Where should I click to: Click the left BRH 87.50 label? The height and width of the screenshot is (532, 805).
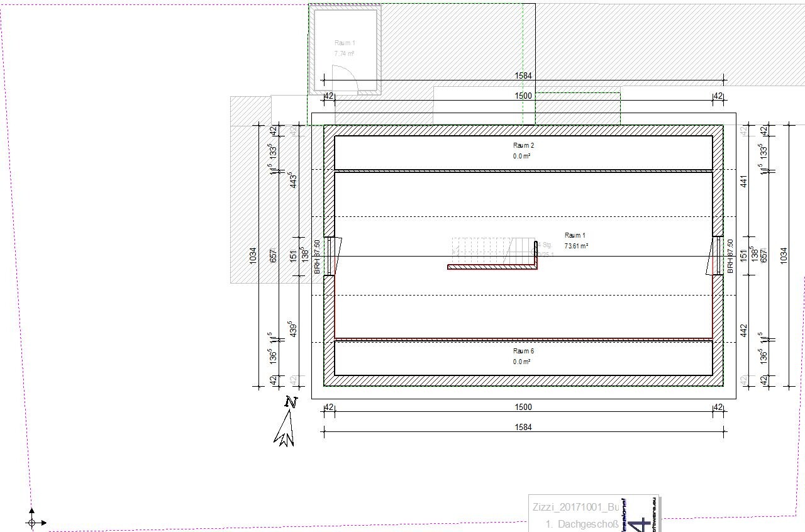point(317,257)
